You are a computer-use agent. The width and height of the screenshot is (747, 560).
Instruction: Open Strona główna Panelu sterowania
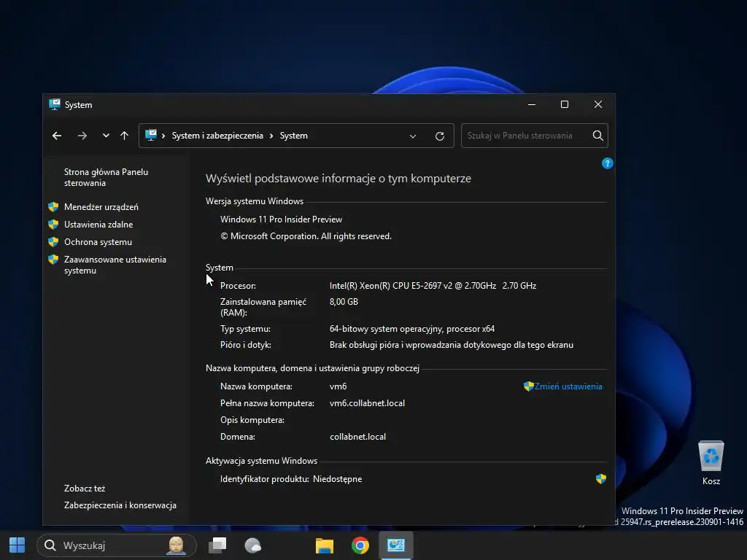click(107, 177)
